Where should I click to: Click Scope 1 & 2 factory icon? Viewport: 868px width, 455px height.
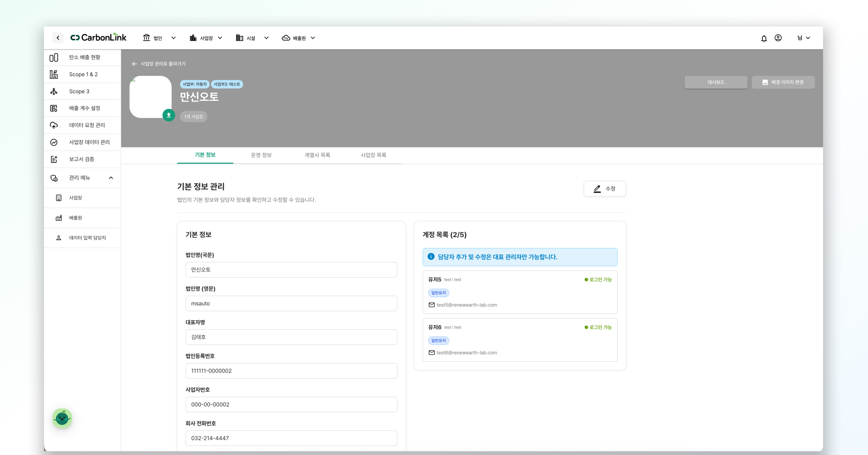[54, 74]
